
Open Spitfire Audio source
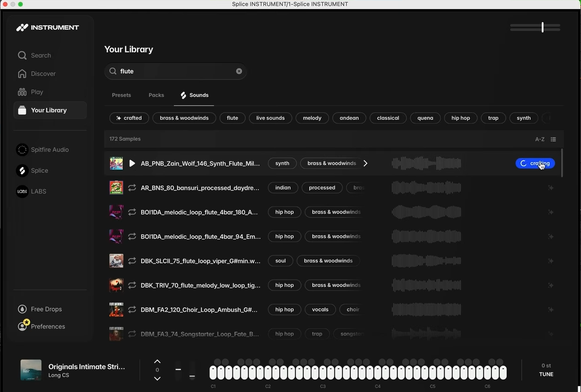click(43, 150)
